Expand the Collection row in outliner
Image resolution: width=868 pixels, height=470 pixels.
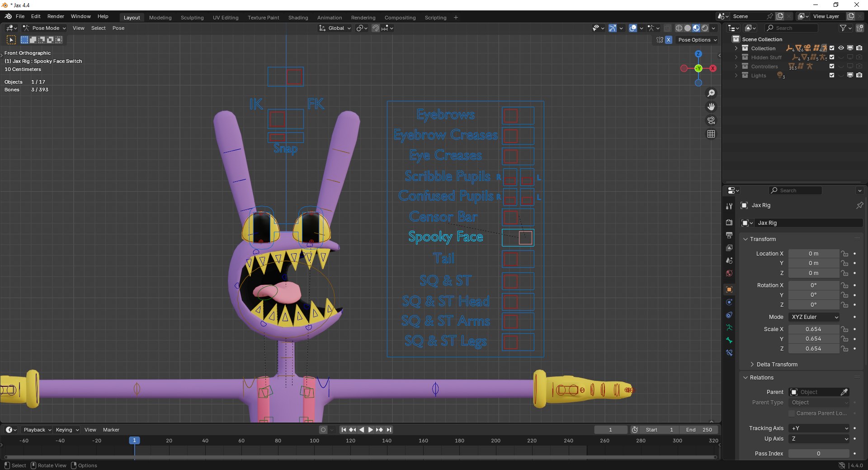tap(736, 48)
